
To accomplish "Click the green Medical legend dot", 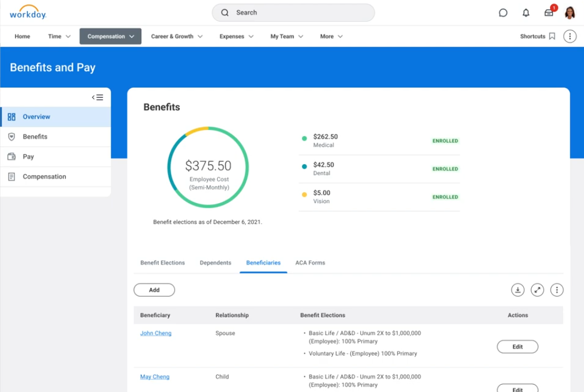I will pyautogui.click(x=304, y=138).
